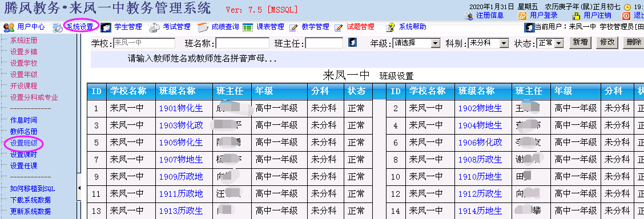Click the 课表管理 table icon
Image resolution: width=644 pixels, height=219 pixels.
click(248, 27)
